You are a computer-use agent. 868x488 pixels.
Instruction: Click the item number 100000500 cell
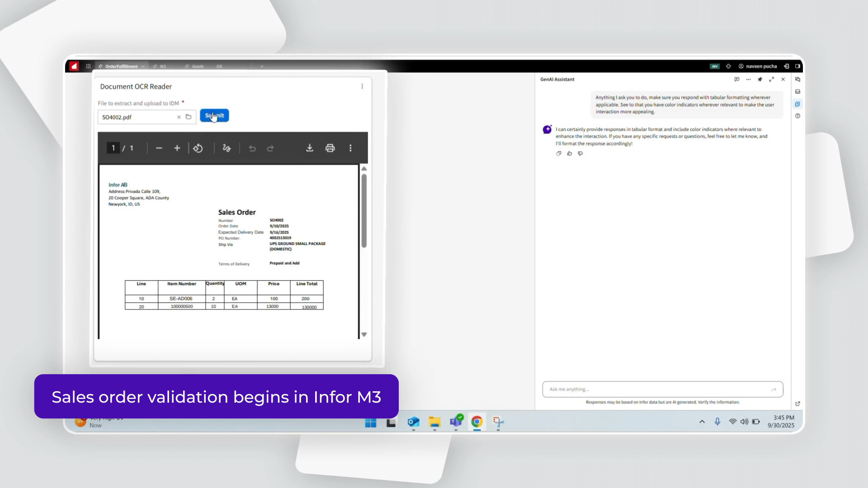182,306
